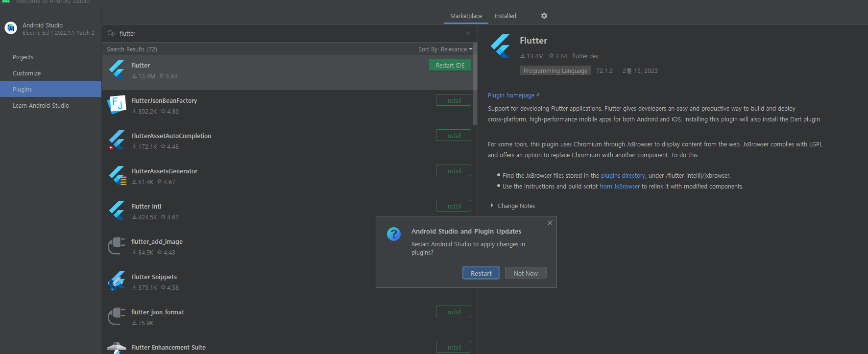
Task: Install the FlutterAssetsGenerator plugin
Action: [454, 171]
